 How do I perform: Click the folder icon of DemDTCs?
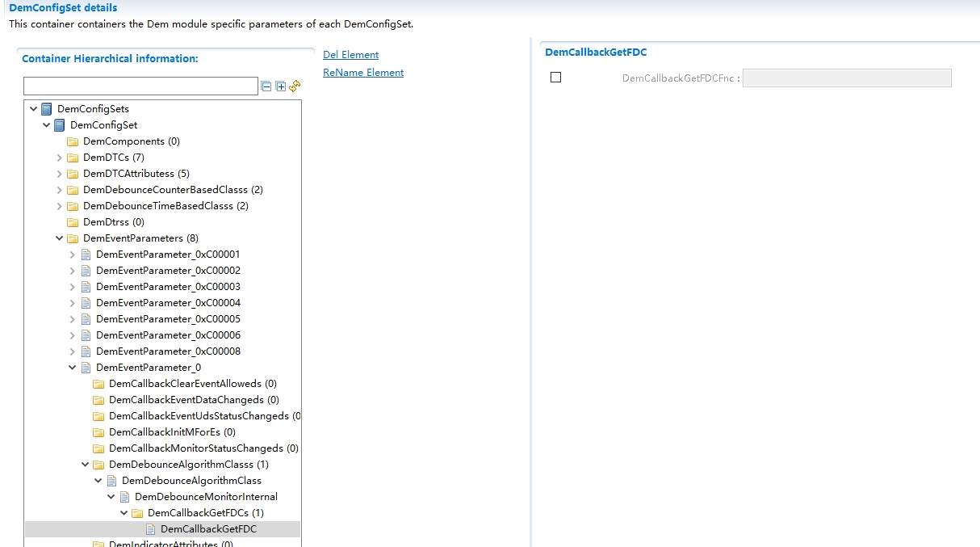pyautogui.click(x=71, y=158)
